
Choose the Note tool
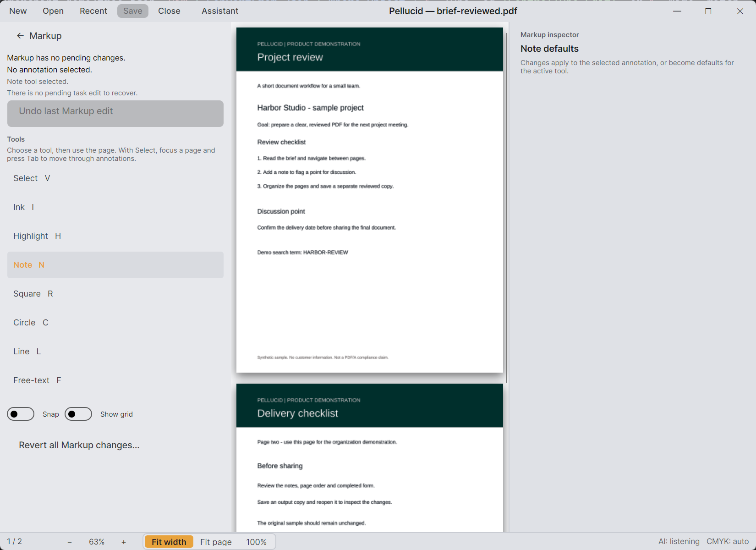coord(115,265)
